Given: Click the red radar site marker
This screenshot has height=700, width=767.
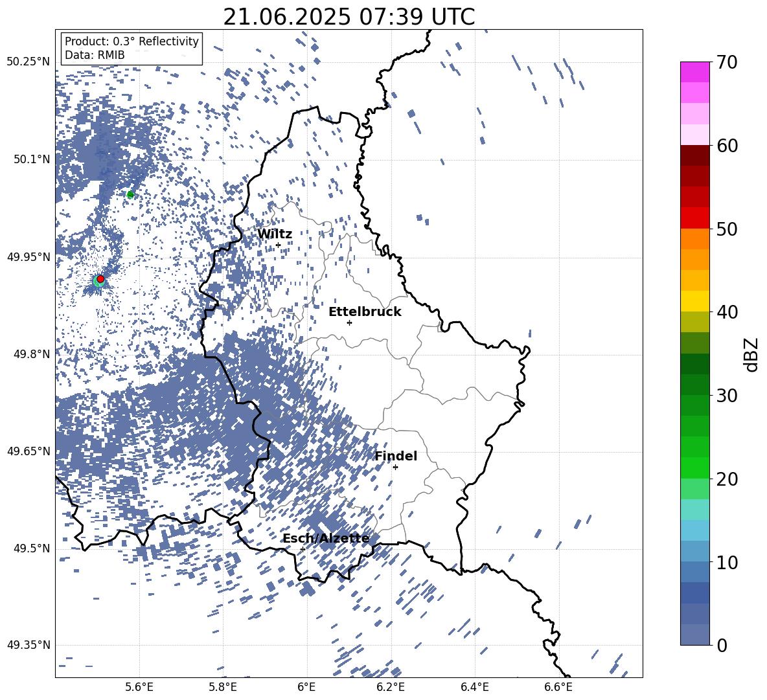Looking at the screenshot, I should (x=100, y=279).
